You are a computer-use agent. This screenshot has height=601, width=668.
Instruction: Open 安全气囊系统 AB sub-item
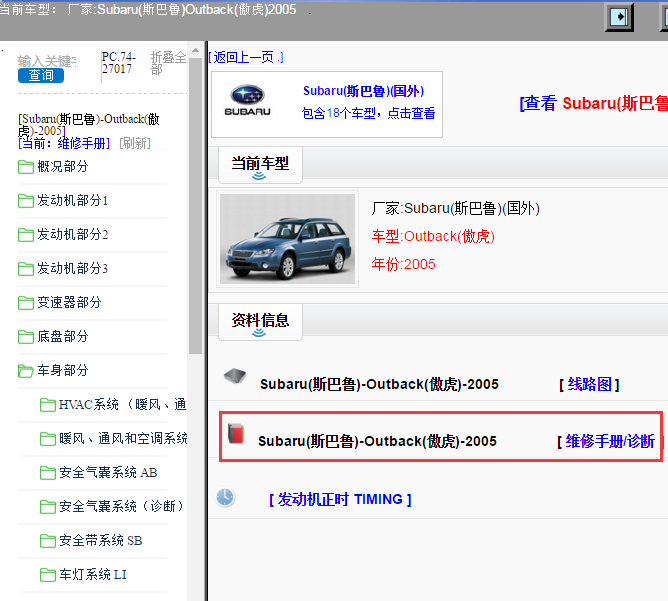[108, 472]
